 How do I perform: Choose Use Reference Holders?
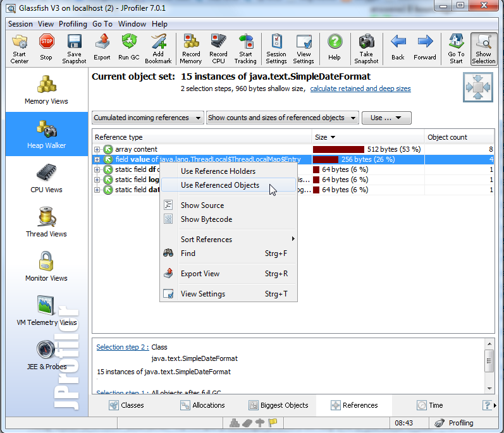(228, 171)
